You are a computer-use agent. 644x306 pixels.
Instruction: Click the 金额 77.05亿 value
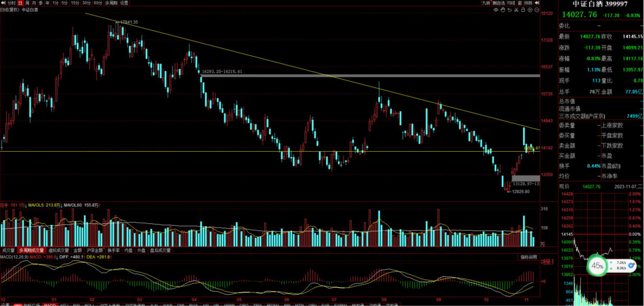(633, 92)
